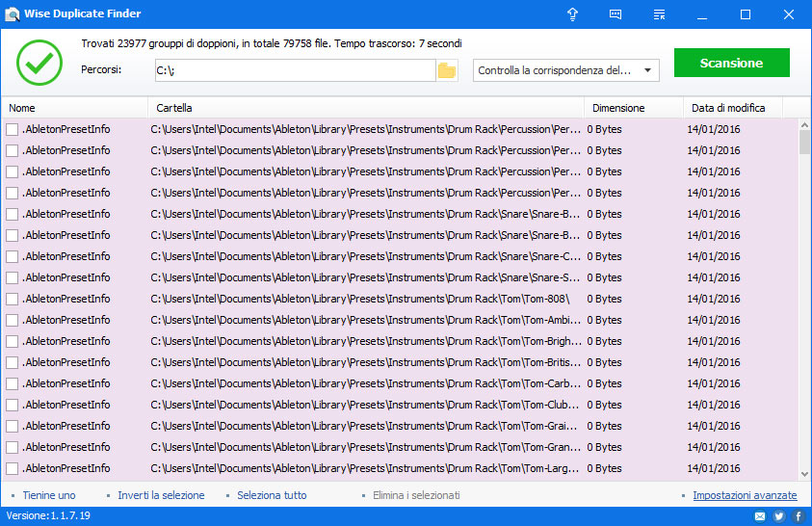This screenshot has height=526, width=812.
Task: Open the Twitter icon in status bar
Action: tap(779, 516)
